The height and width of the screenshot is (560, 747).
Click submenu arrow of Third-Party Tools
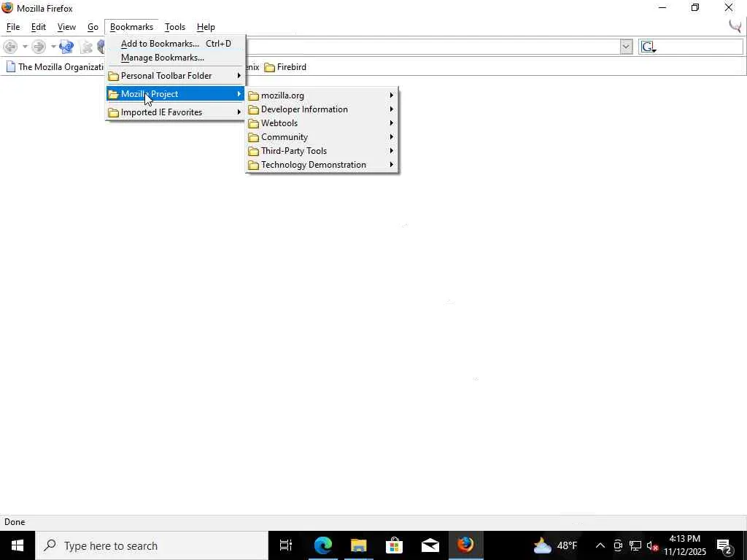(x=392, y=150)
